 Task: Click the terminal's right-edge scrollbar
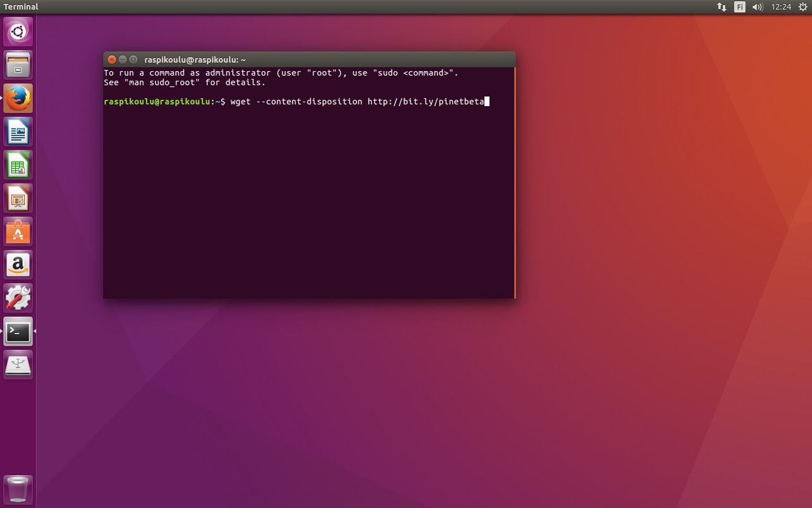(514, 182)
